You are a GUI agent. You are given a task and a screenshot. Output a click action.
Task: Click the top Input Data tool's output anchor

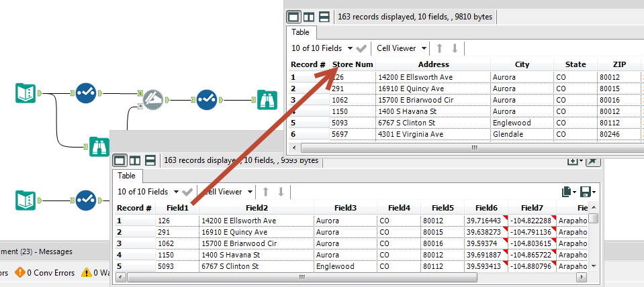pyautogui.click(x=40, y=93)
